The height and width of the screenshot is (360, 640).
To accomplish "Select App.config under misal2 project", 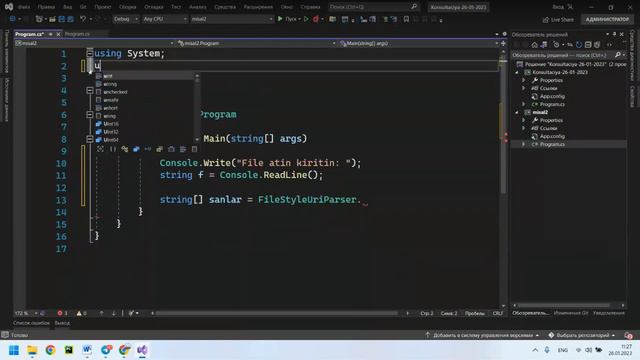I will coord(552,136).
